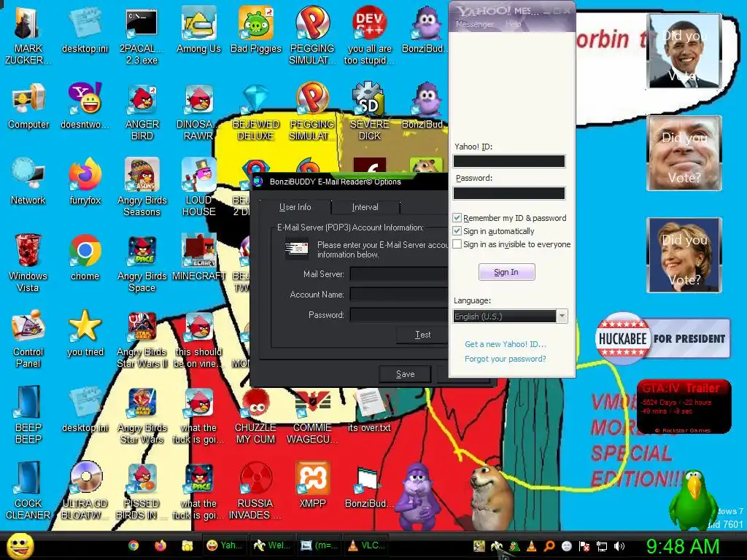Switch to the VLC... taskbar window button
Image resolution: width=747 pixels, height=560 pixels.
point(366,545)
